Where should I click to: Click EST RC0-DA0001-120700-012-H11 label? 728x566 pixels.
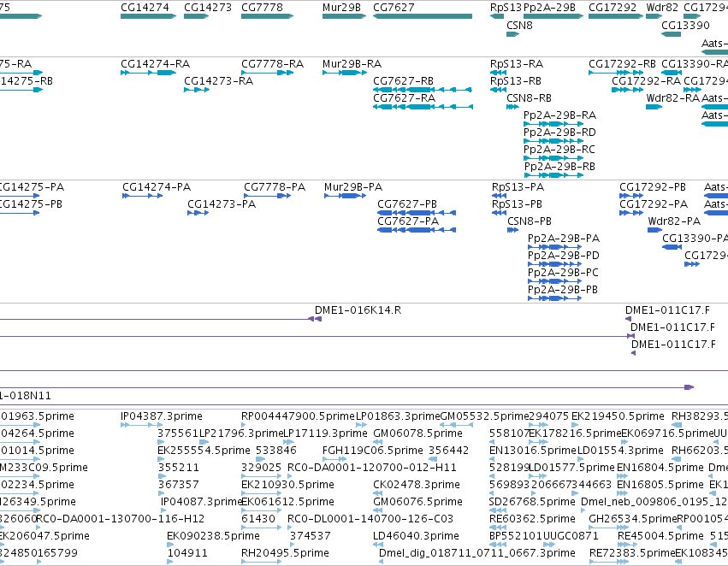(372, 467)
